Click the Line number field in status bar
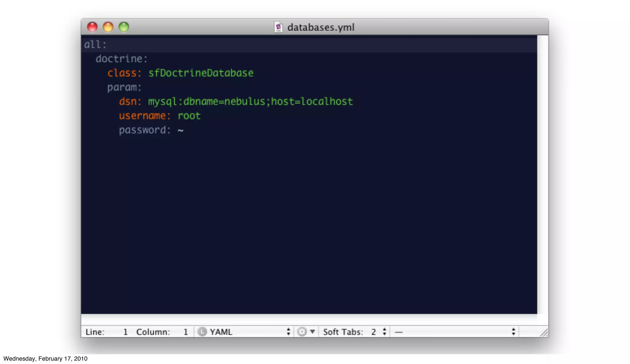Screen dimensions: 630x364 pyautogui.click(x=125, y=332)
